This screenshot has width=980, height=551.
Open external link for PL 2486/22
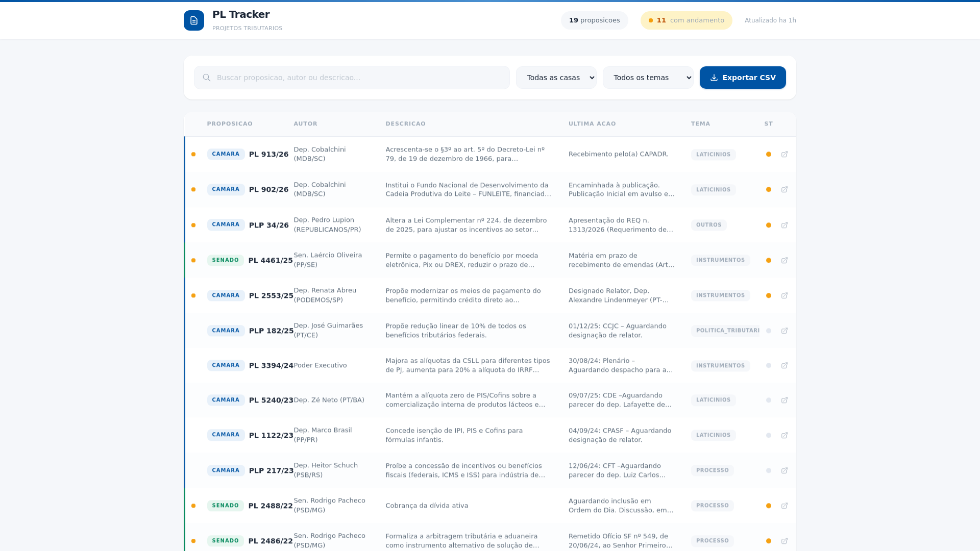click(x=785, y=541)
